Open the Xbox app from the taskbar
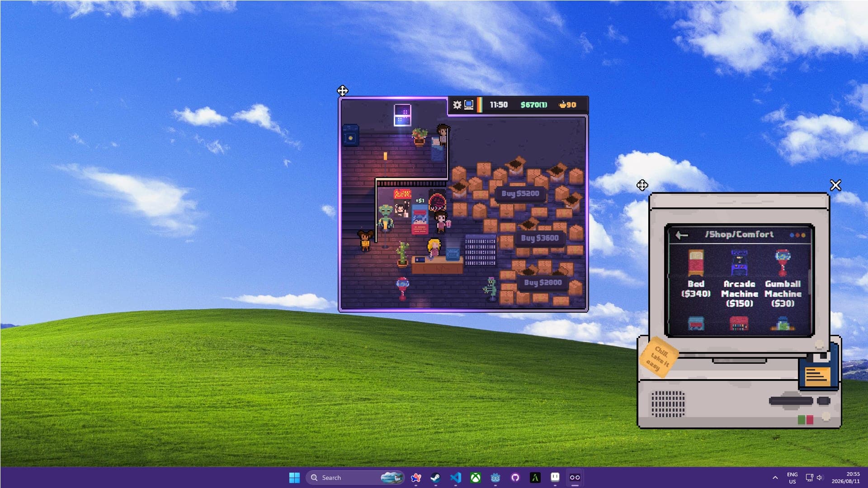 tap(475, 478)
